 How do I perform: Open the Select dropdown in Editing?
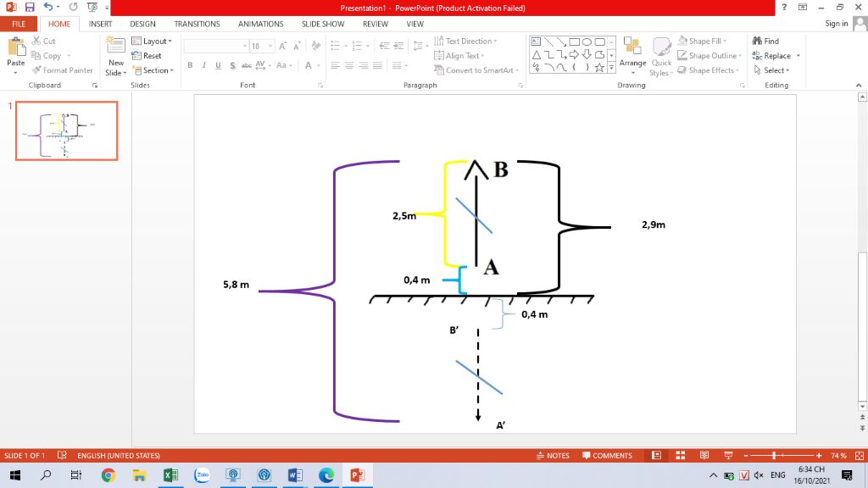point(771,70)
